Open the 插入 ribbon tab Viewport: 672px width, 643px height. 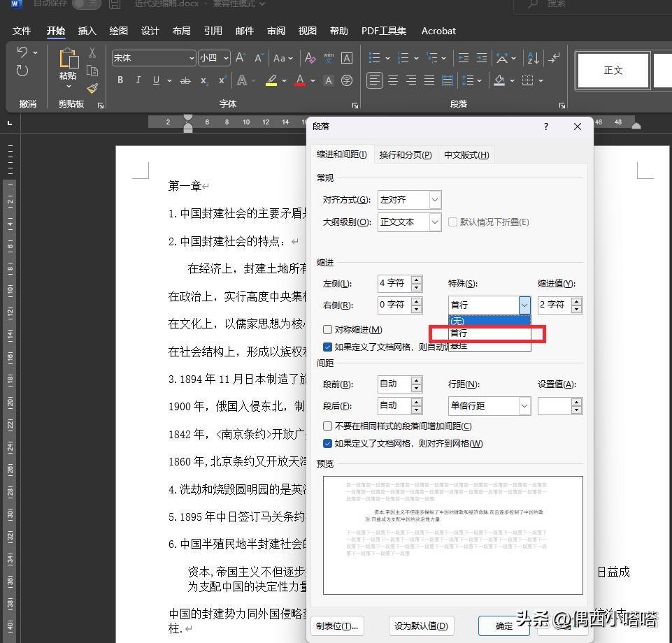coord(87,31)
